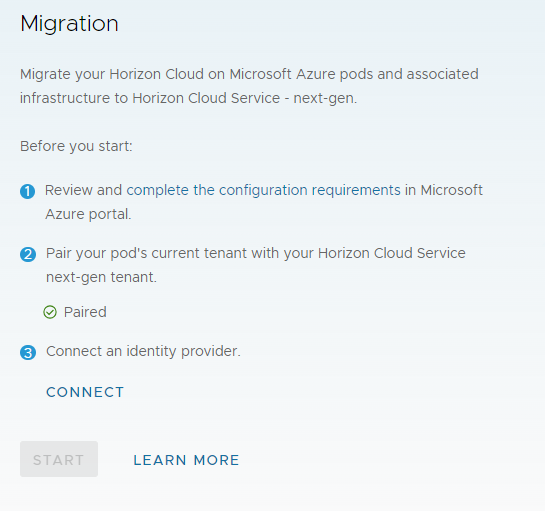
Task: Click the step 2 numbered circle icon
Action: [x=28, y=254]
